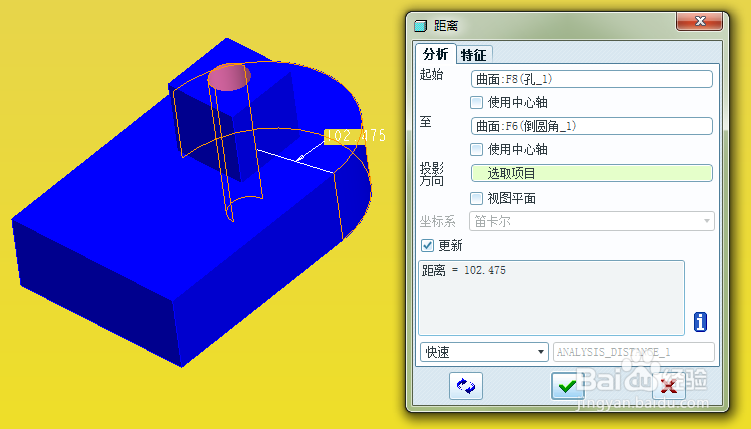The width and height of the screenshot is (751, 429).
Task: Open the blue info icon
Action: click(700, 322)
